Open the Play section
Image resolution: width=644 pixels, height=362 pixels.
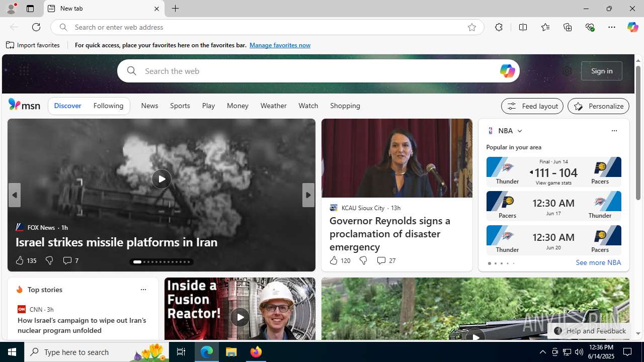pos(208,106)
